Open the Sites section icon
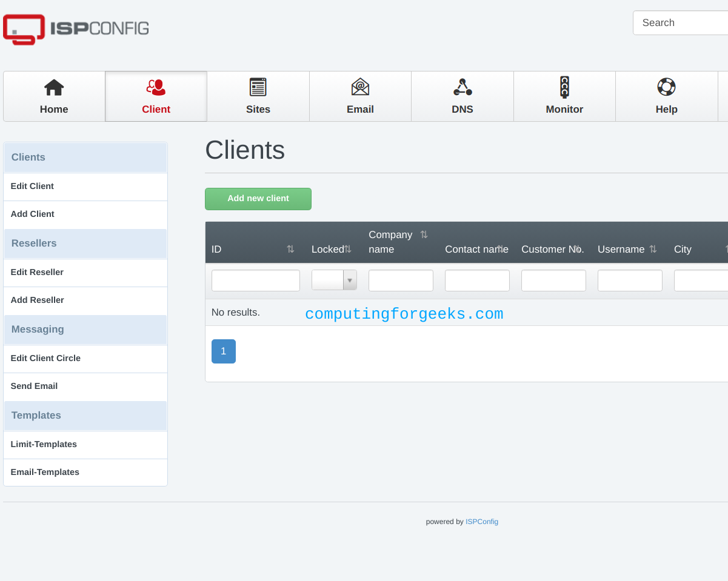The image size is (728, 581). tap(258, 88)
